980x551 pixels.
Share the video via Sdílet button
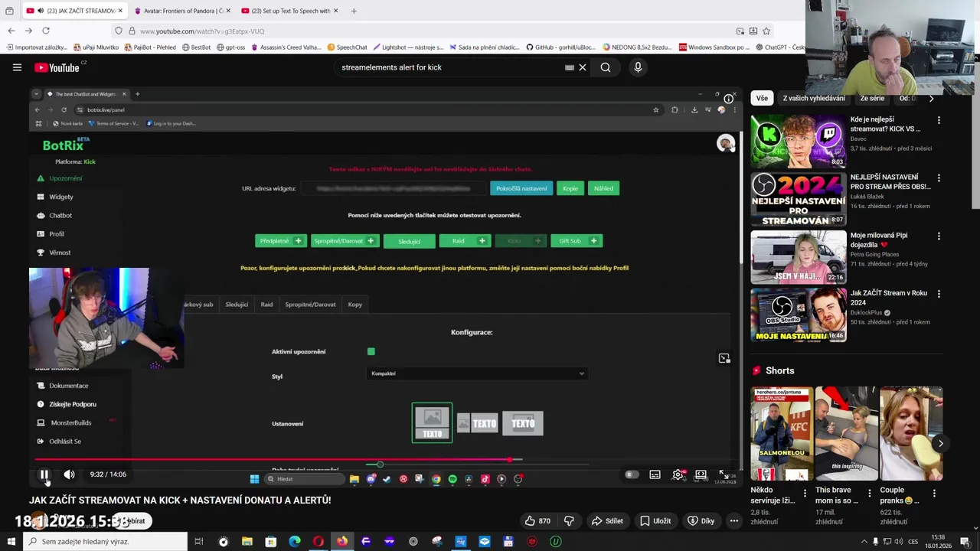[x=606, y=521]
